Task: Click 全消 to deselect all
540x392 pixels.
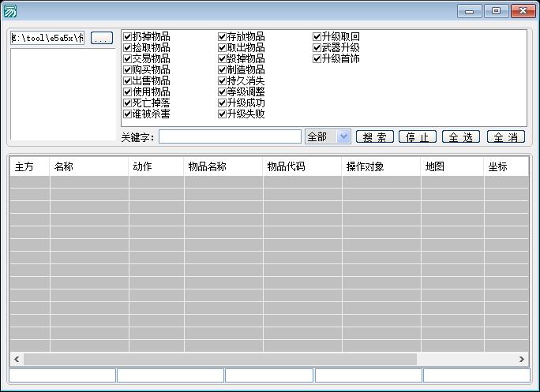Action: click(x=506, y=137)
